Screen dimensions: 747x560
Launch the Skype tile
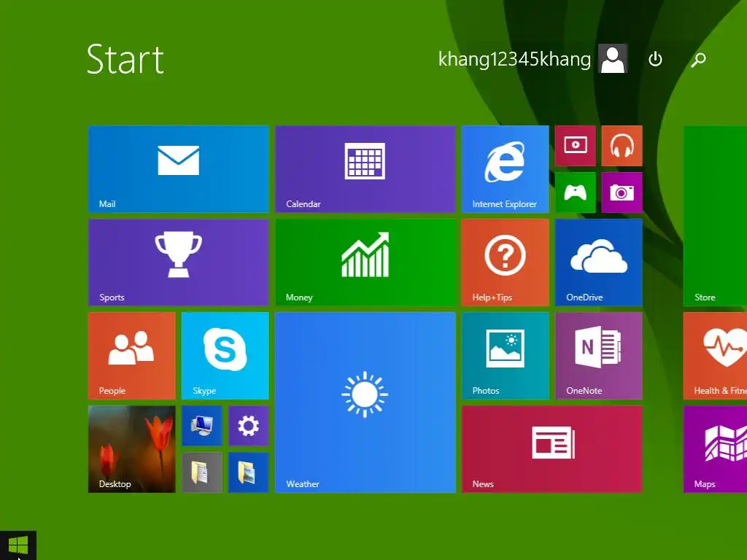[225, 356]
